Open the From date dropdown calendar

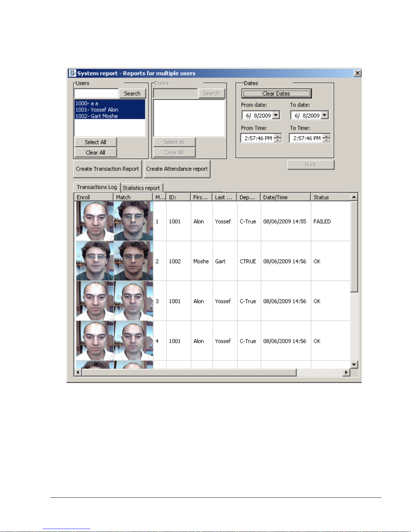tap(276, 115)
